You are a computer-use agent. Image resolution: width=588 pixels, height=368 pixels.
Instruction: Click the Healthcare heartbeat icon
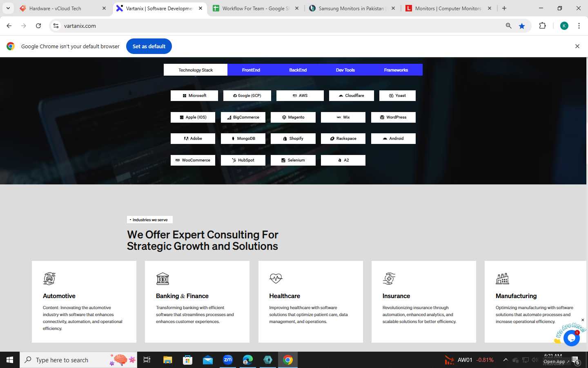click(x=276, y=278)
